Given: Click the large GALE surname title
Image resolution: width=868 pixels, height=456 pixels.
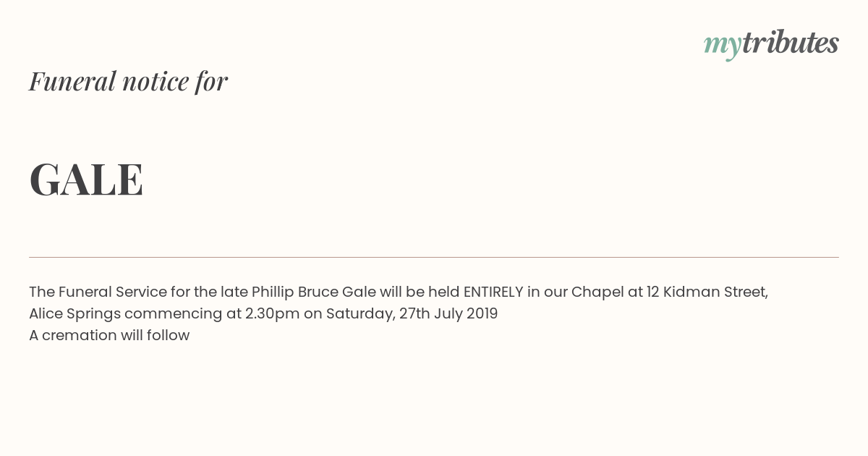Looking at the screenshot, I should point(86,180).
